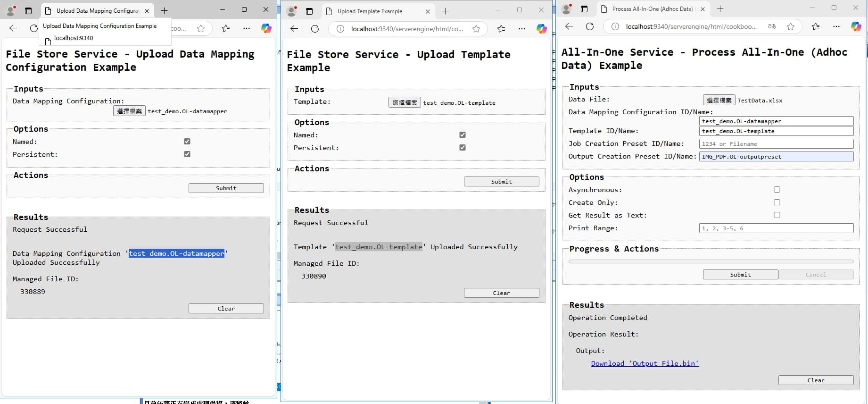The height and width of the screenshot is (404, 868).
Task: Open profile icon in Upload Data Mapping window
Action: point(11,10)
